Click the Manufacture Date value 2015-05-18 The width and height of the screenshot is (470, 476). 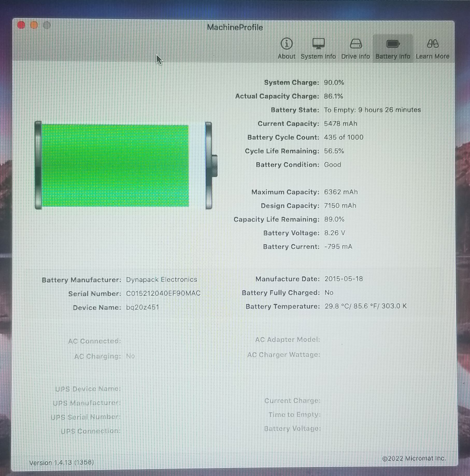tap(344, 279)
